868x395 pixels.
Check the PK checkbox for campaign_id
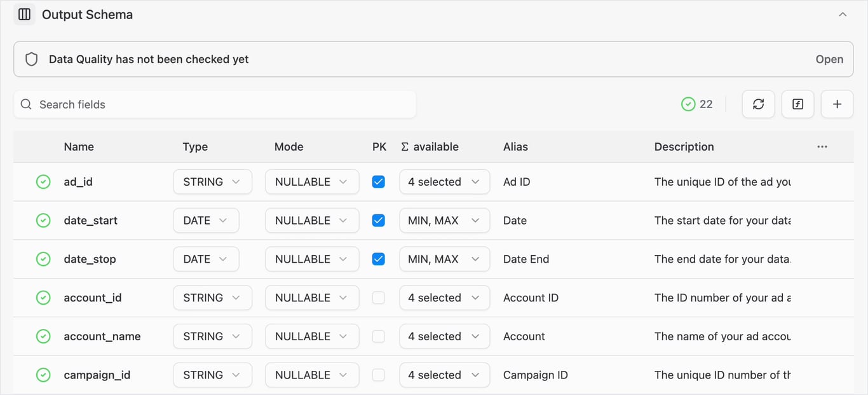[x=378, y=375]
